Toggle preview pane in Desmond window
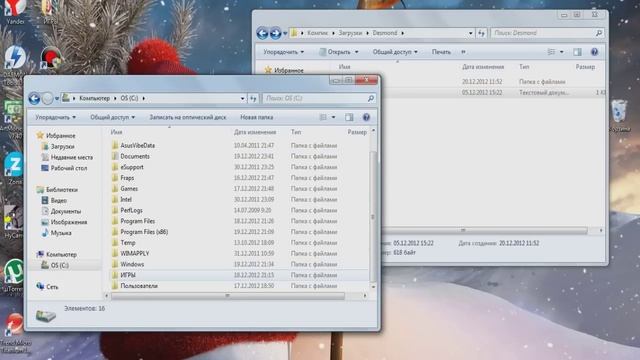 coord(577,52)
